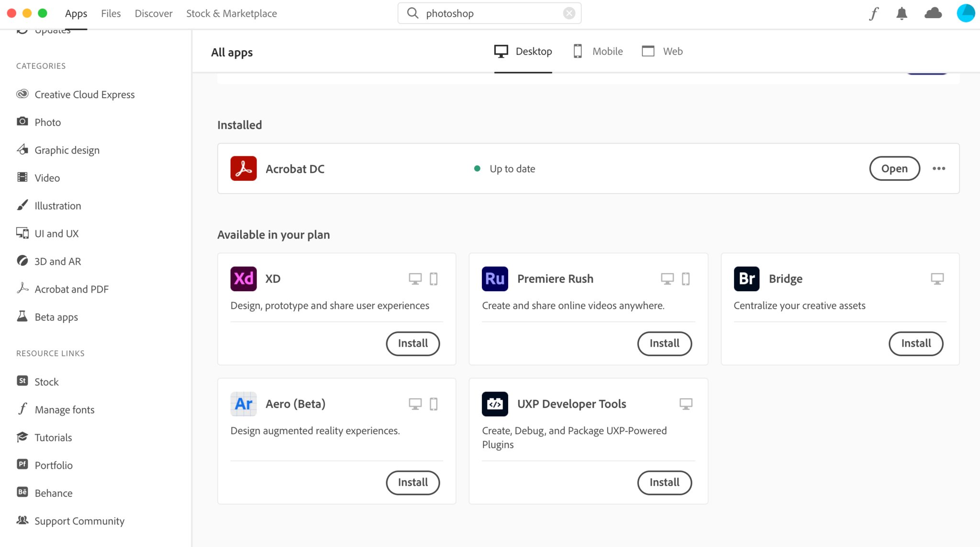Click the UXP Developer Tools icon
This screenshot has height=547, width=980.
pyautogui.click(x=495, y=403)
